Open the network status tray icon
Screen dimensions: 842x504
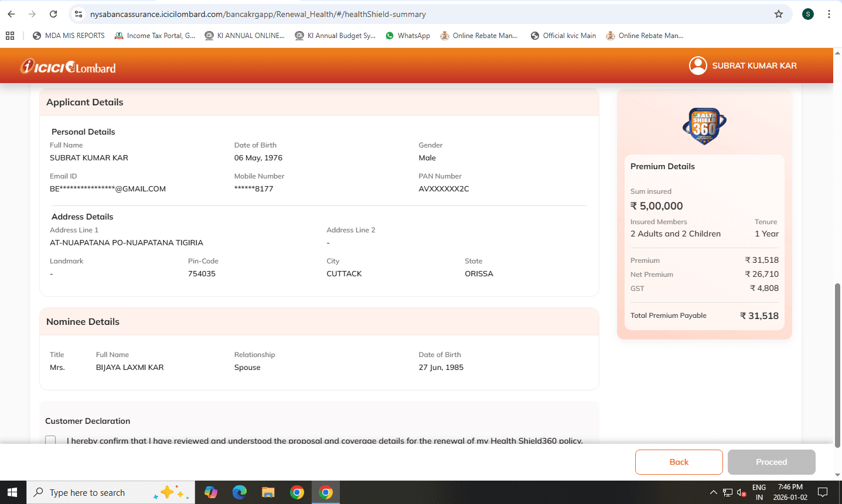point(728,492)
